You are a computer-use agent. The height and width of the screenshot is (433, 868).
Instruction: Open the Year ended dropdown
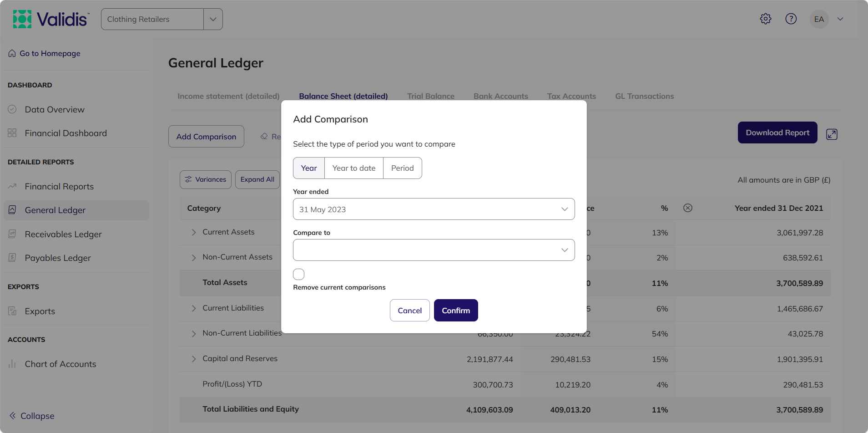click(434, 209)
